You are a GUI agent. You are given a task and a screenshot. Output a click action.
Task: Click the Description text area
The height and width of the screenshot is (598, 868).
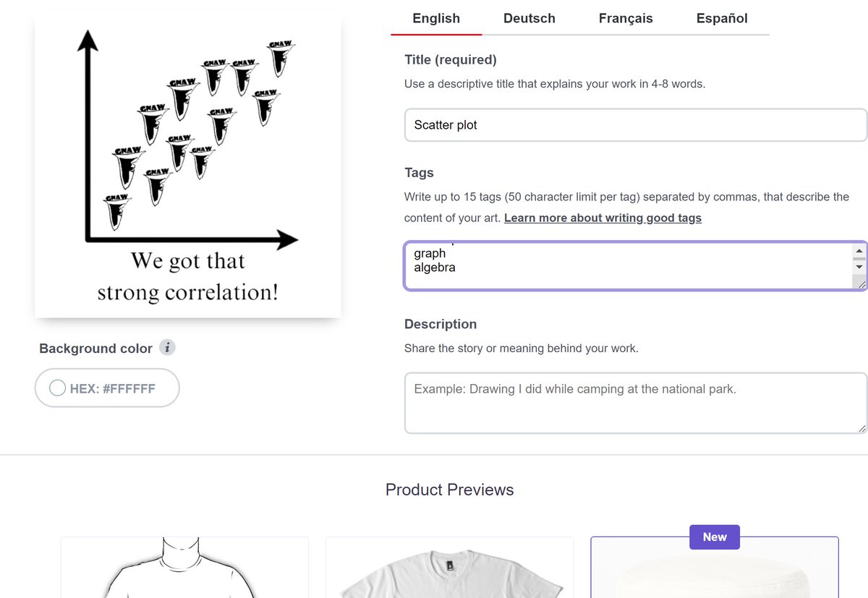point(635,403)
